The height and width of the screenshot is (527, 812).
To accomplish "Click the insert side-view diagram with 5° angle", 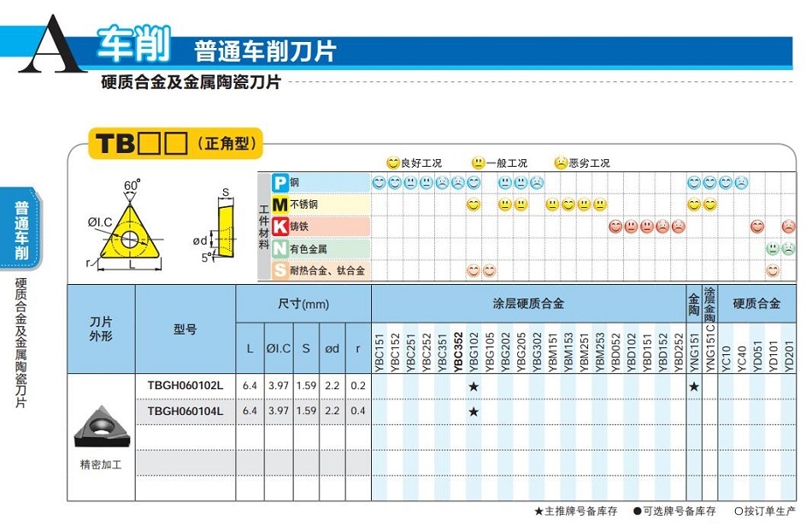I will click(227, 231).
